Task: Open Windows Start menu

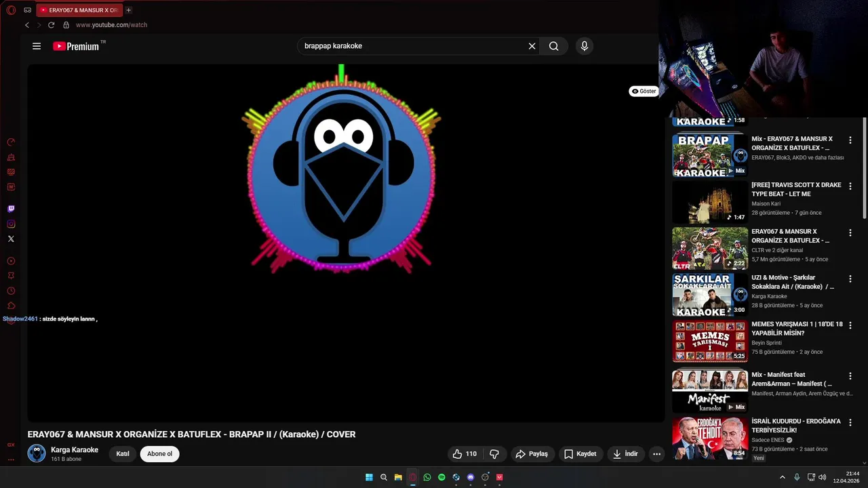Action: click(x=369, y=477)
